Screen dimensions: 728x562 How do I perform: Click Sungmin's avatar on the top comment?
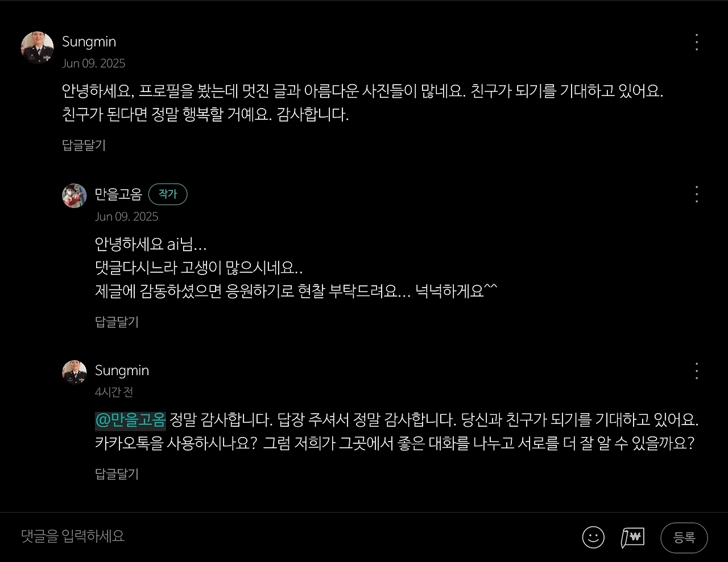coord(38,48)
